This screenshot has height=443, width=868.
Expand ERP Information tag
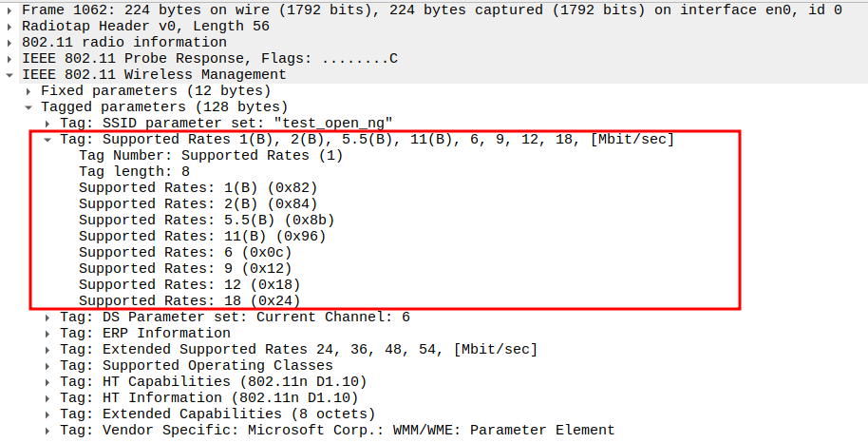[48, 334]
